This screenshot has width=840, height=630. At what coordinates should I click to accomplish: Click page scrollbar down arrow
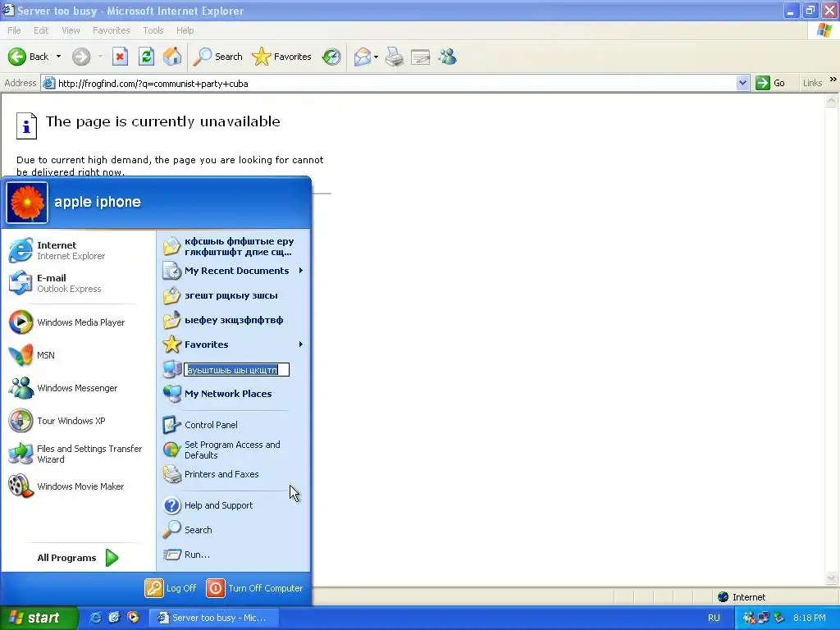(x=832, y=578)
